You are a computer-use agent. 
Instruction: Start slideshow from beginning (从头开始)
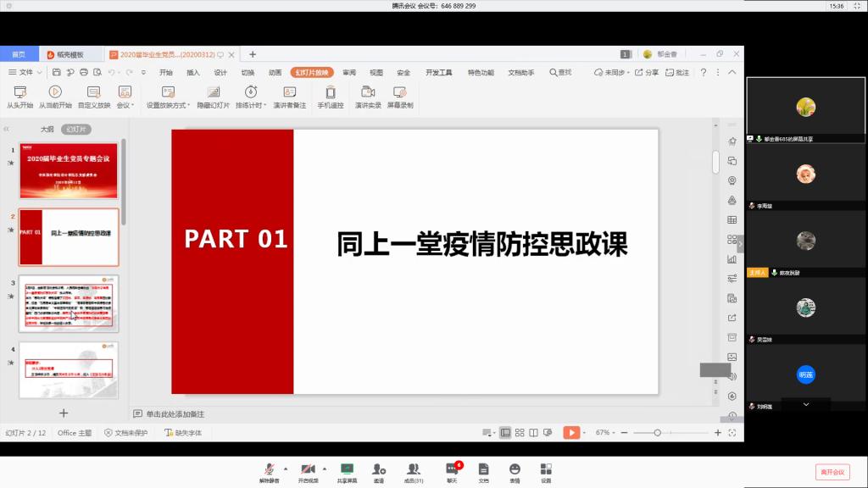(20, 91)
